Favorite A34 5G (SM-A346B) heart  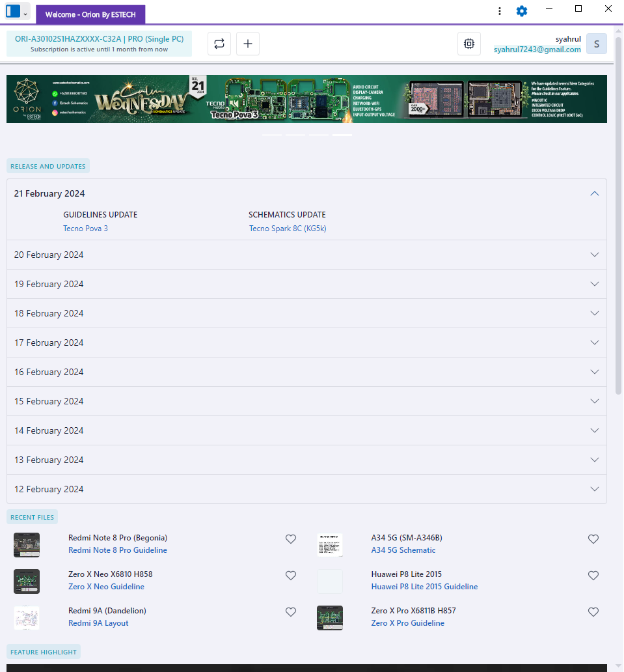tap(593, 539)
